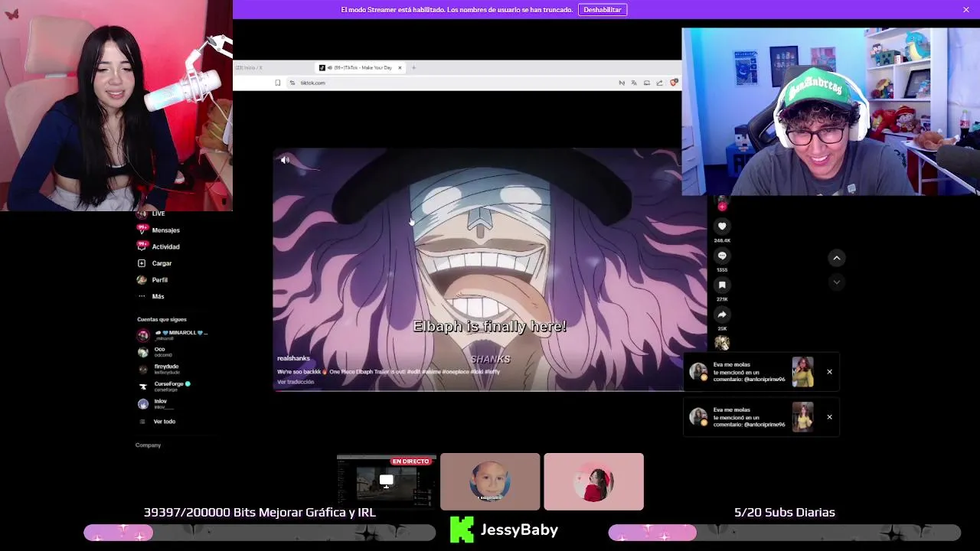Open a new browser tab
This screenshot has height=551, width=980.
pyautogui.click(x=413, y=67)
